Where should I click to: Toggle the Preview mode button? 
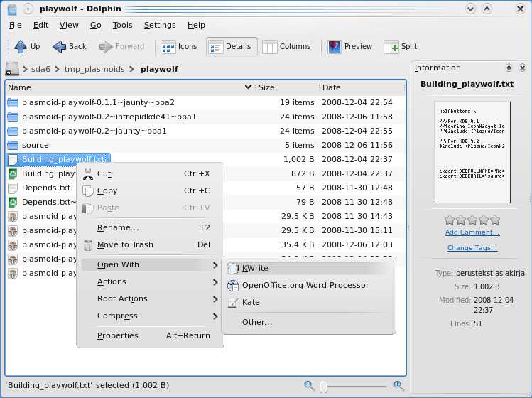(x=335, y=47)
